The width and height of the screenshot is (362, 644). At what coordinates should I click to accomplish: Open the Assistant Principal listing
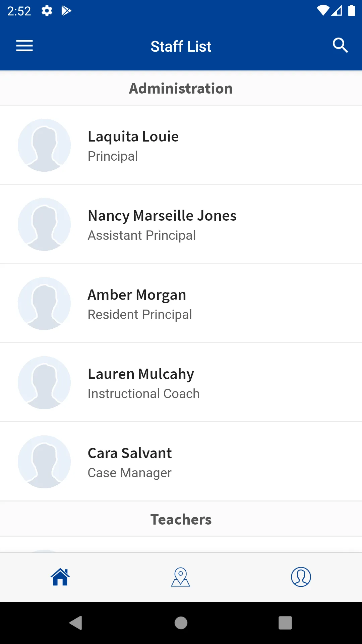tap(181, 224)
